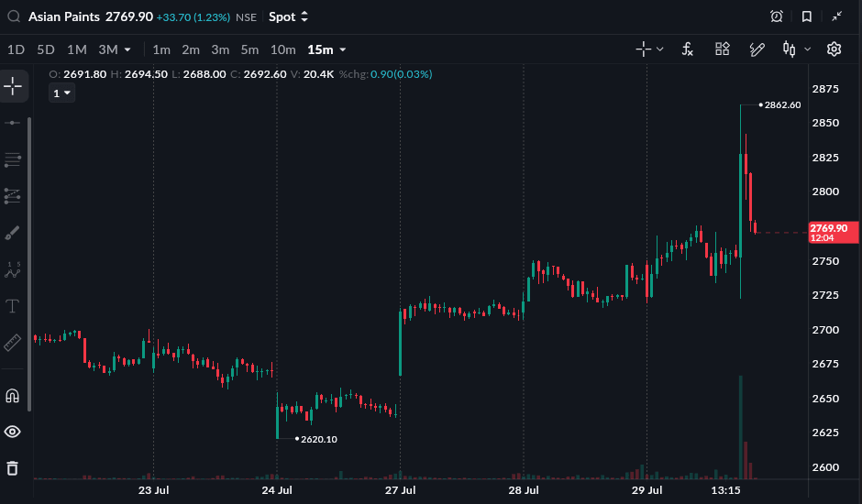The width and height of the screenshot is (862, 504).
Task: Open the crosshair cursor tool in top toolbar
Action: pos(643,49)
